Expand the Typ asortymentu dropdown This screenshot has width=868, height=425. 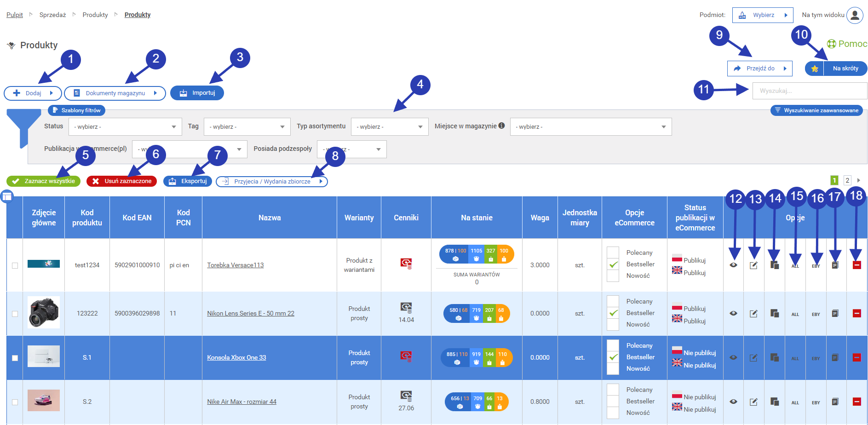pos(390,127)
